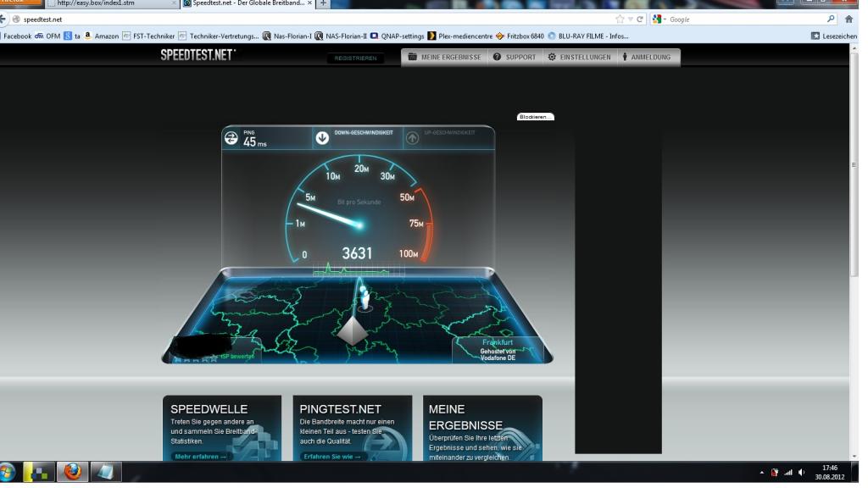Open the Speedwelle promo card
Viewport: 868px width, 488px height.
click(x=222, y=428)
